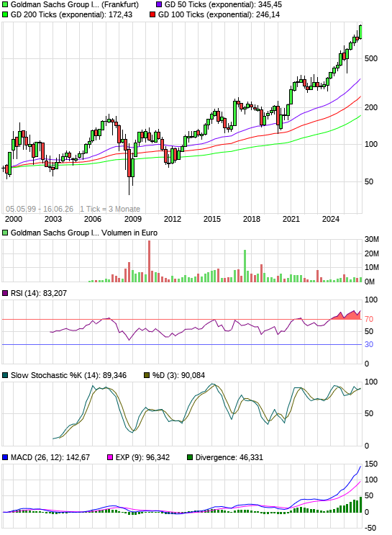Click the tall green volume bar near 2017

click(245, 266)
